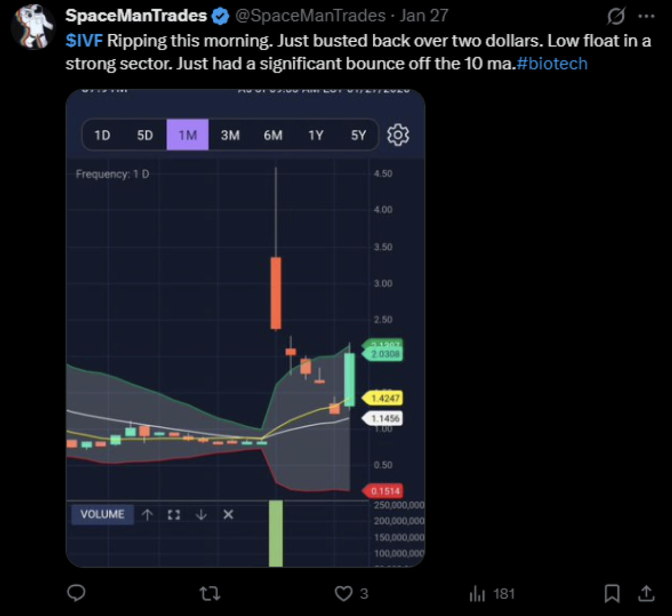The width and height of the screenshot is (672, 616).
Task: Open Grok analysis for this post
Action: [617, 15]
